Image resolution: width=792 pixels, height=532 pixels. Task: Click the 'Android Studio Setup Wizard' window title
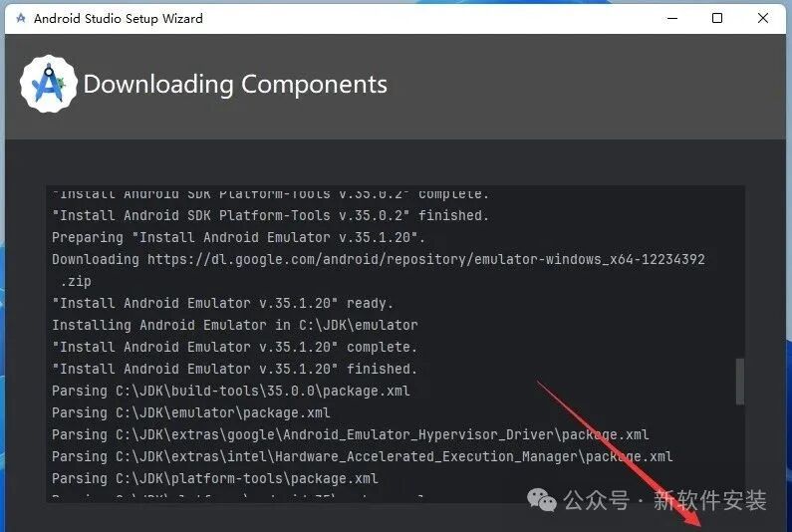tap(119, 19)
